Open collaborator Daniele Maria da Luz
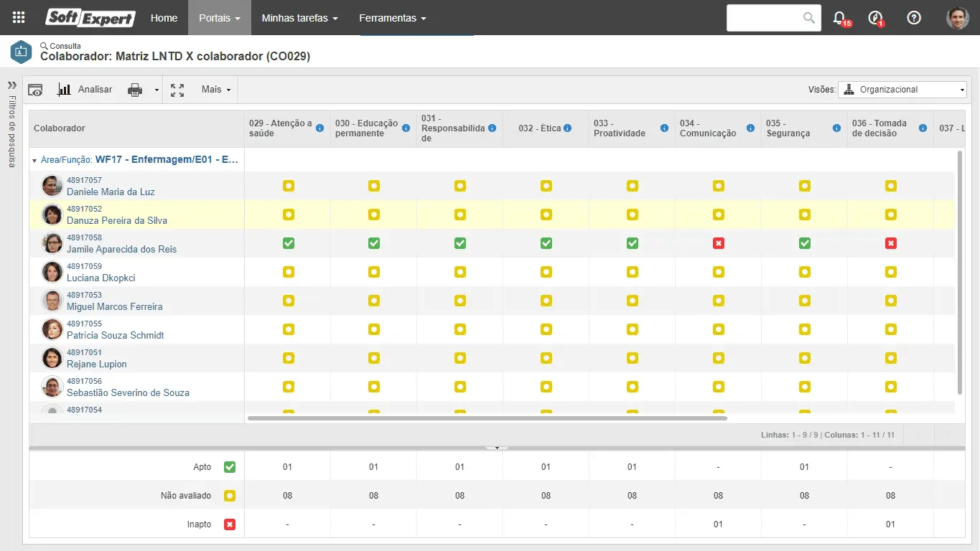 pos(111,192)
